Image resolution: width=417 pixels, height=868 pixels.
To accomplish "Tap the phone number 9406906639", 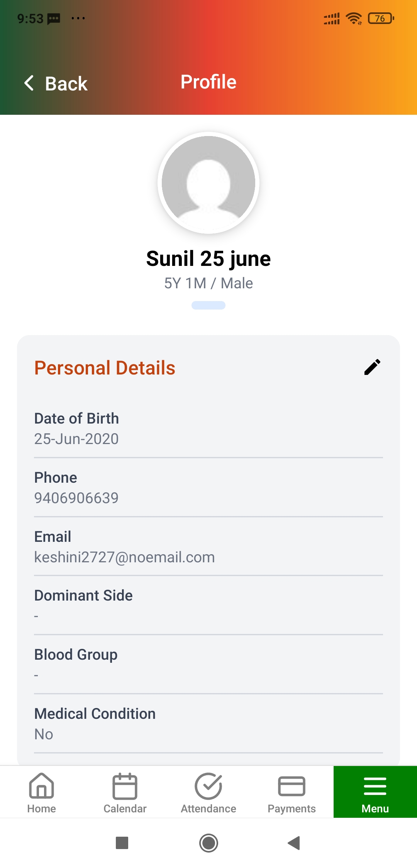I will [x=76, y=498].
